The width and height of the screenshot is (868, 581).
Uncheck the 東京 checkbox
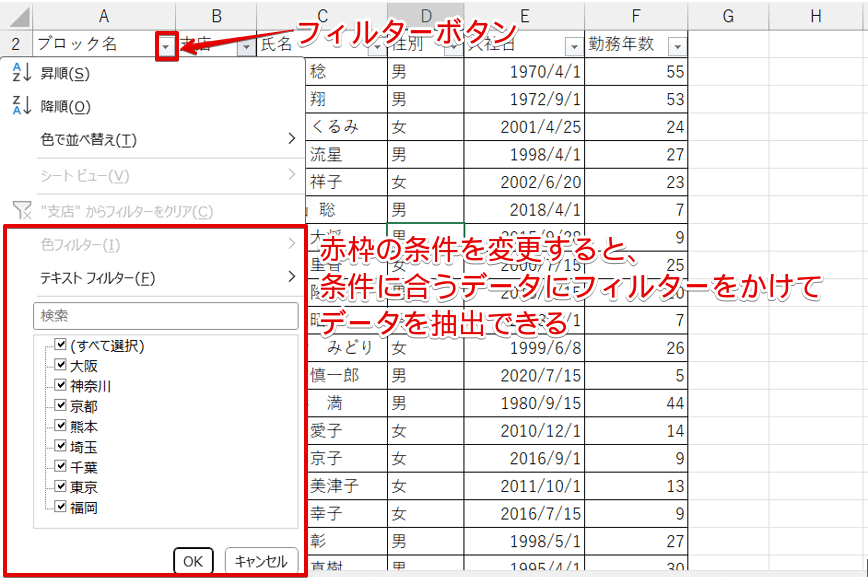tap(60, 487)
